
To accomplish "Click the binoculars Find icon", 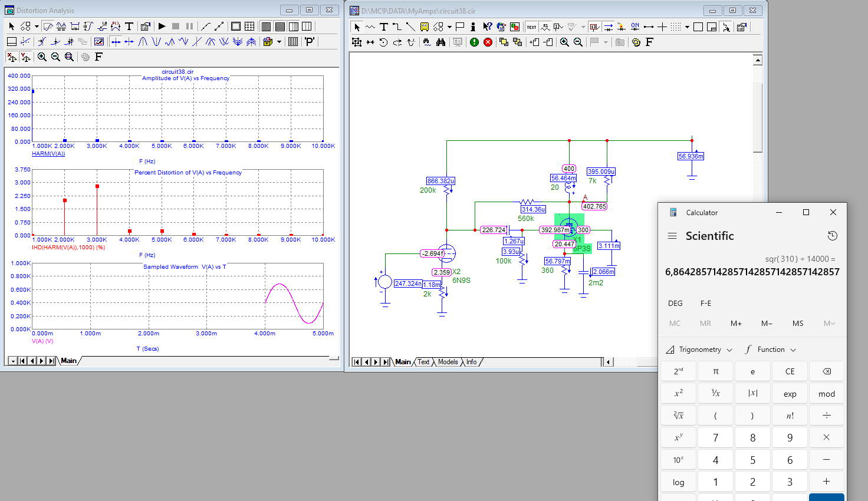I will click(440, 42).
